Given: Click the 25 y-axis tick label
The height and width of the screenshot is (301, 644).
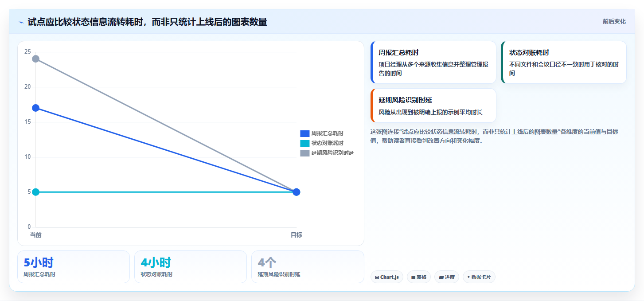Looking at the screenshot, I should point(27,52).
